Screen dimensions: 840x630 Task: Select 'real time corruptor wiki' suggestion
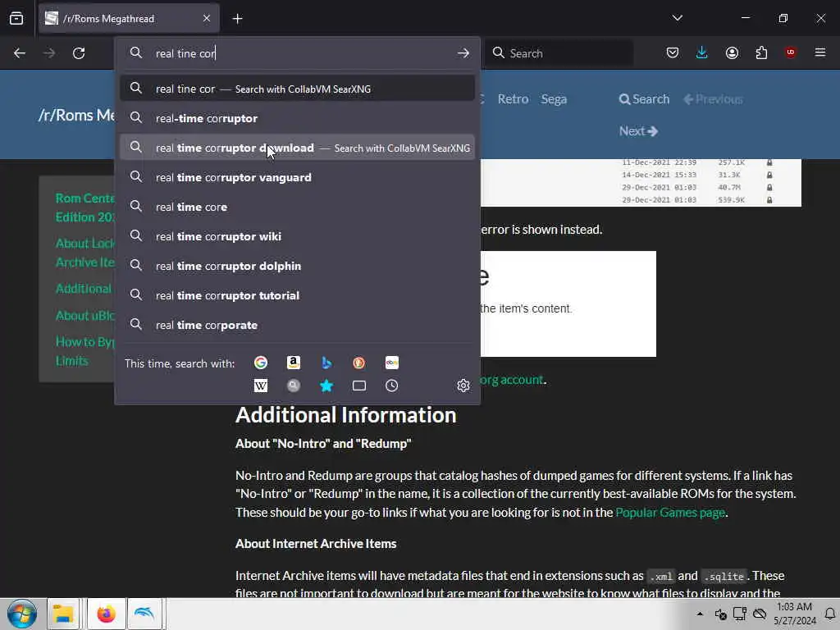click(297, 235)
